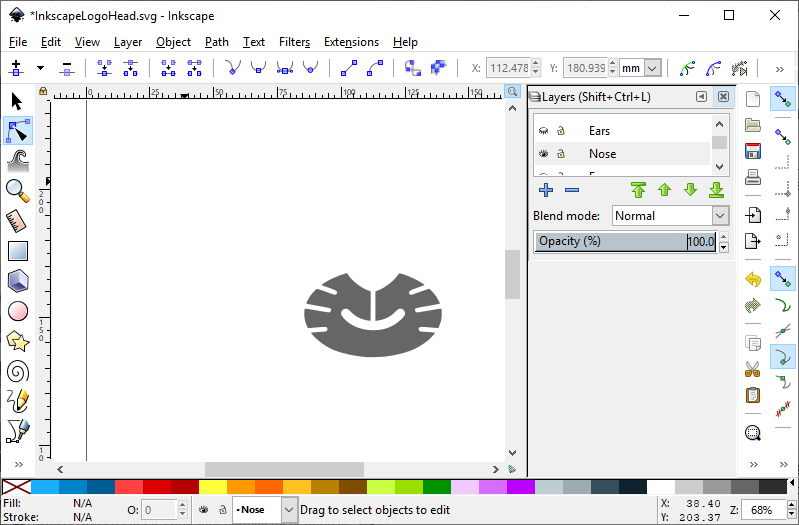Image resolution: width=799 pixels, height=525 pixels.
Task: Expand node toolbar overflow chevron
Action: [780, 69]
